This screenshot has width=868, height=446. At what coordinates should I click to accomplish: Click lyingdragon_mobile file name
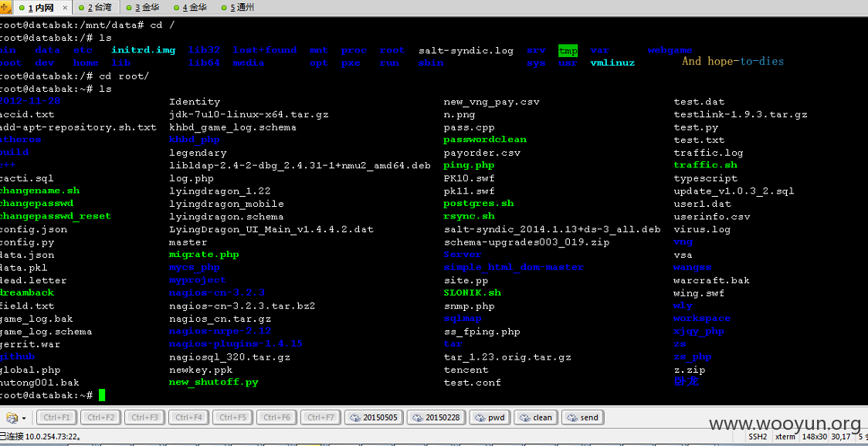pos(226,204)
